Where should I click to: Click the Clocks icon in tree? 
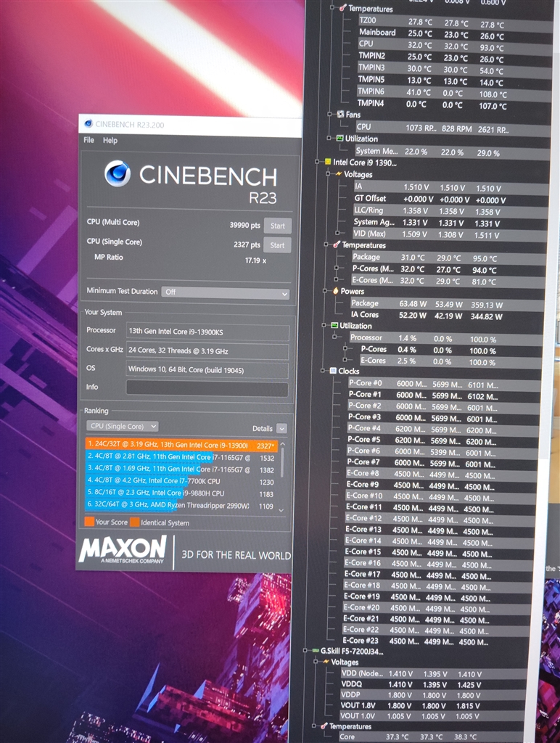(333, 371)
